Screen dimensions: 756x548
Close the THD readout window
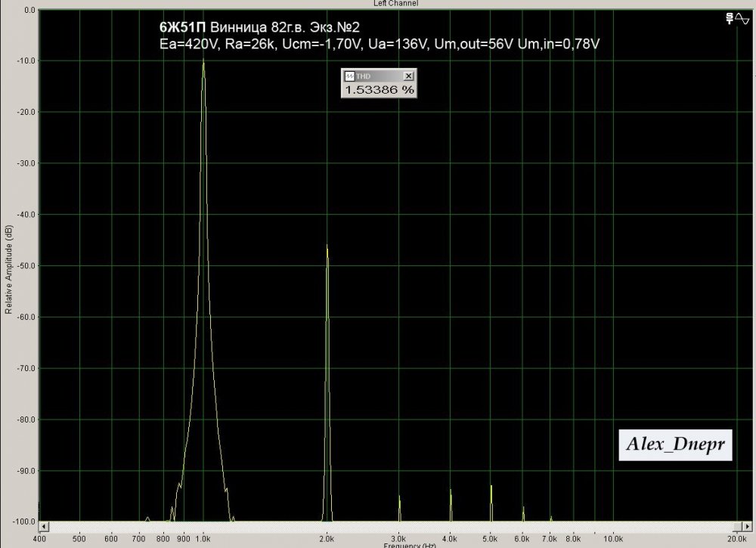[x=409, y=76]
